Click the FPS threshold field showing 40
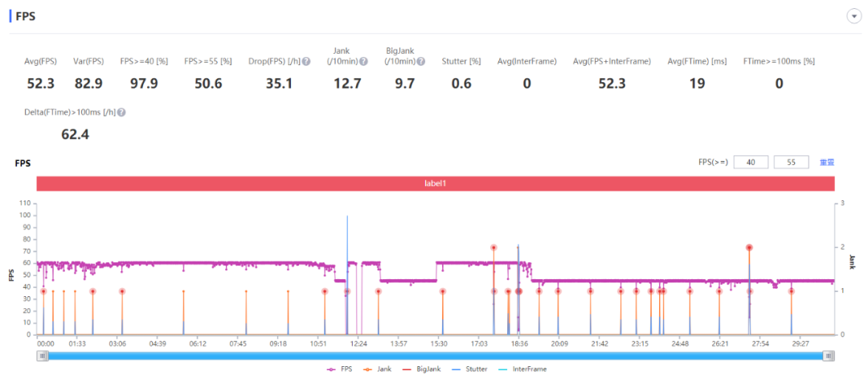Viewport: 868px width, 375px height. click(751, 163)
